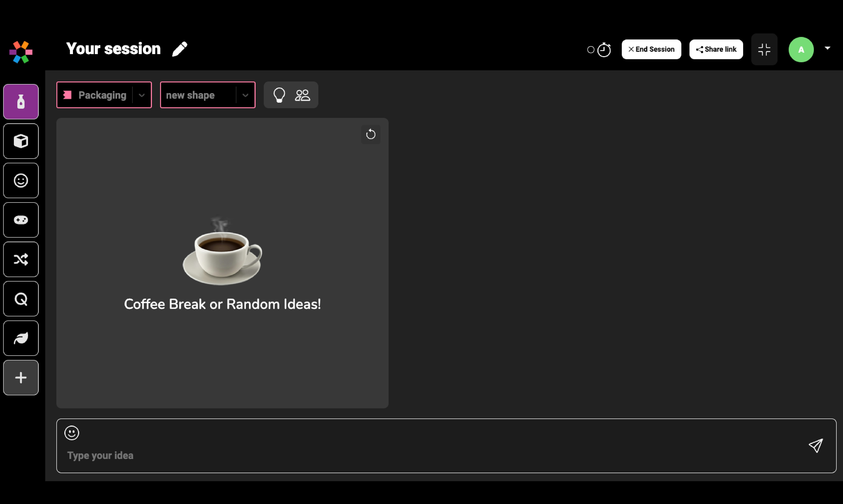Open the smiley face sidebar tool

point(21,180)
